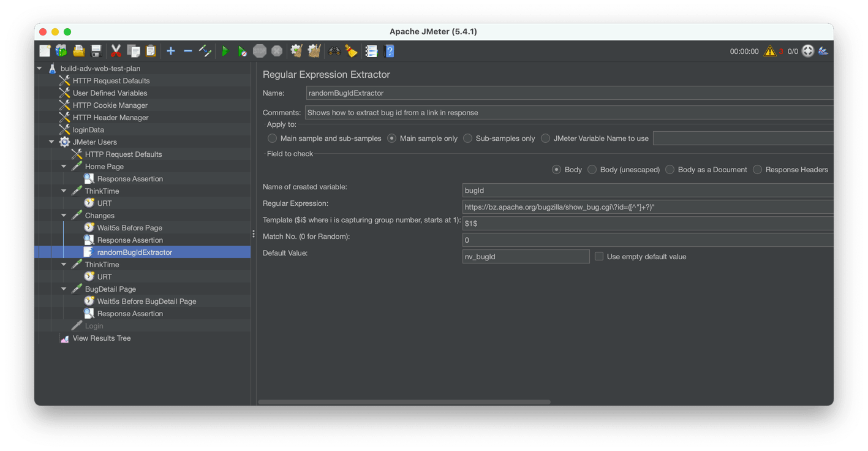Open the error log via the warning triangle
The height and width of the screenshot is (451, 868).
click(x=770, y=51)
